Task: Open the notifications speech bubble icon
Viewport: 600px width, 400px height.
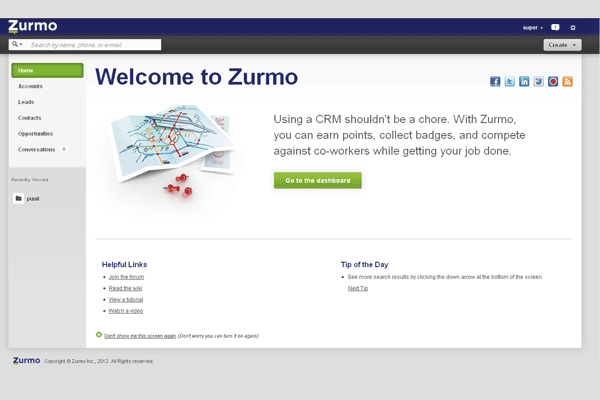Action: pyautogui.click(x=555, y=27)
